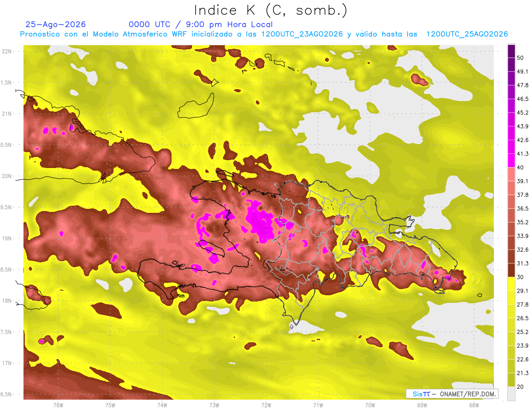Click the colorbar value "30"
532x411 pixels.
coord(520,278)
